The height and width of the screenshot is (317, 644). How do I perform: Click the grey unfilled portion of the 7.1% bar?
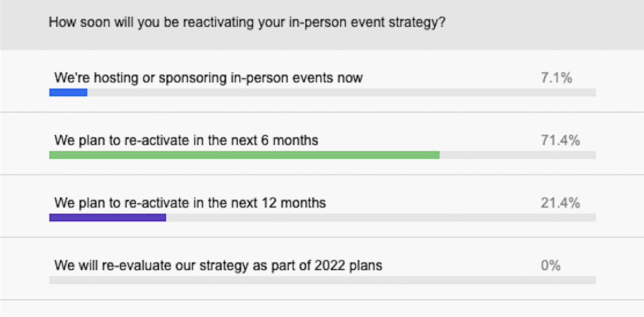[342, 92]
